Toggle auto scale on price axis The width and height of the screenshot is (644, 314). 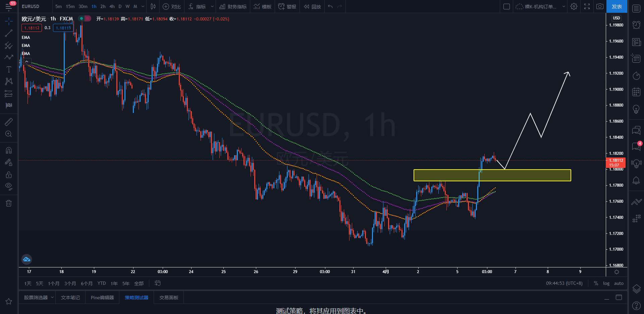coord(619,283)
